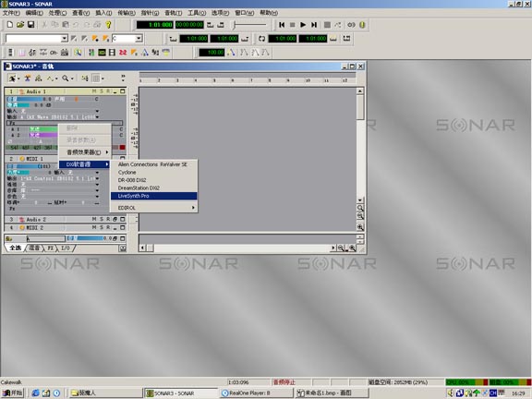532x399 pixels.
Task: Switch to the I/O tab
Action: [x=66, y=248]
